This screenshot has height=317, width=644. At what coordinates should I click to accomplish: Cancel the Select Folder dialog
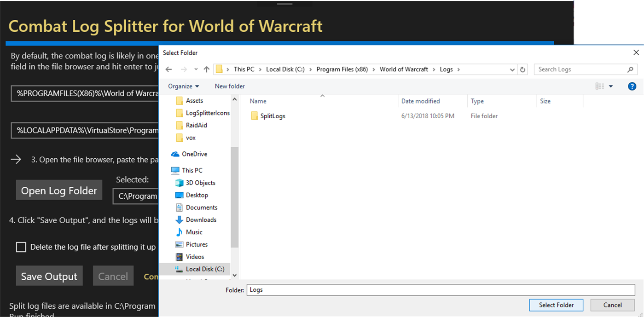[x=612, y=305]
